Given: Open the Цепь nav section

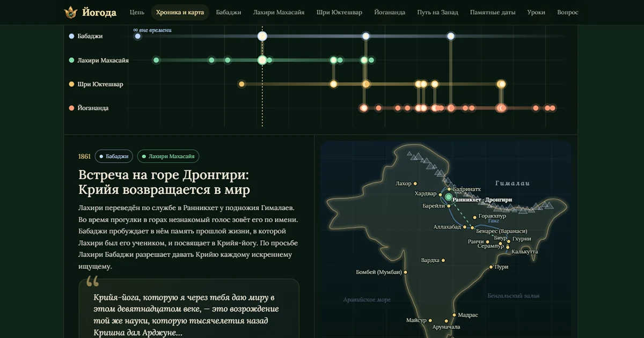Looking at the screenshot, I should [x=137, y=12].
